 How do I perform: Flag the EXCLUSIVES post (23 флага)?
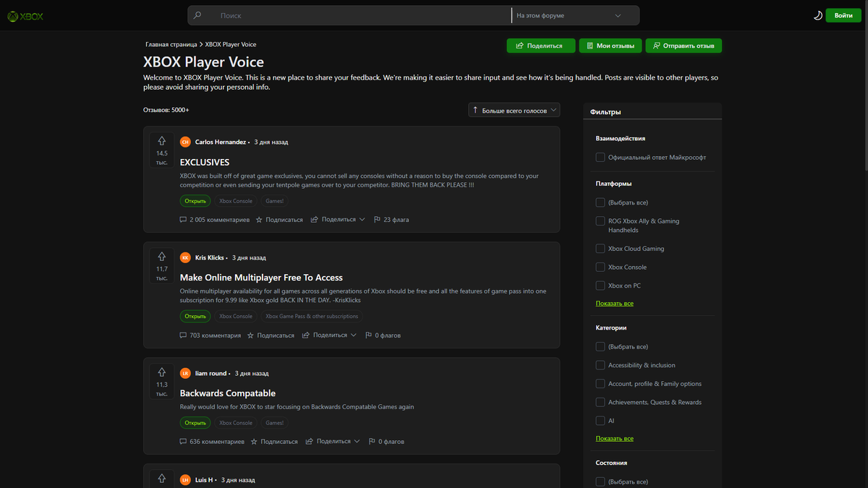[391, 220]
